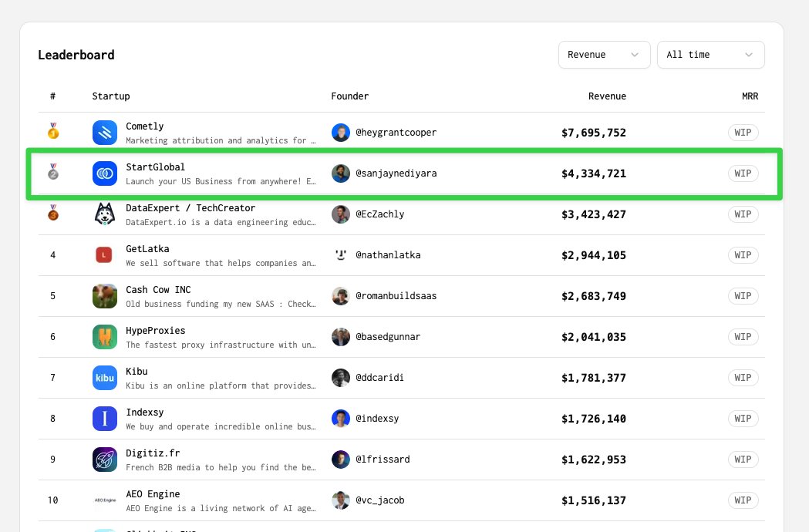Click the gold medal rank icon
Screen dimensions: 809x532
(x=53, y=131)
